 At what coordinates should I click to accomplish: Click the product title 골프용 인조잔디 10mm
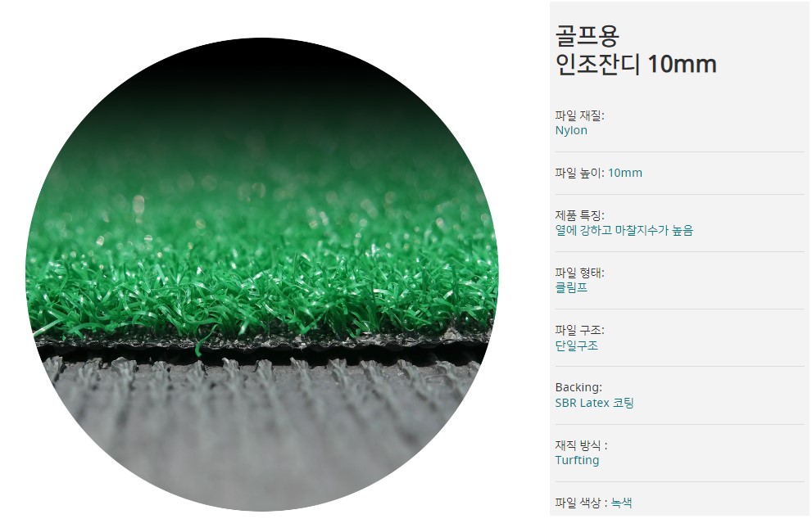pyautogui.click(x=636, y=50)
